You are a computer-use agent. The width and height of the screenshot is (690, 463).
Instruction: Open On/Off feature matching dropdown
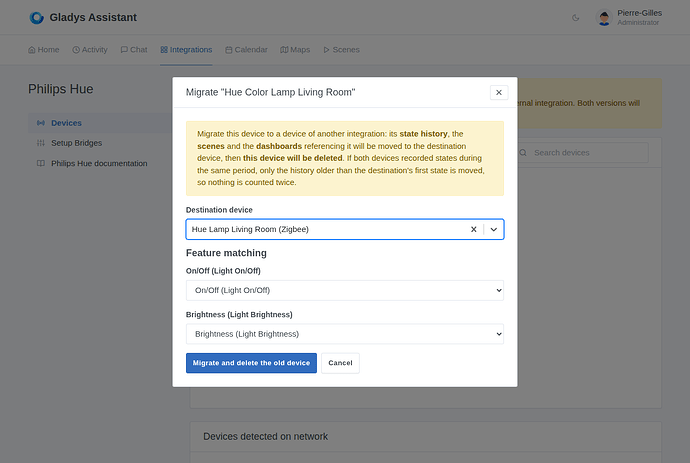click(345, 290)
